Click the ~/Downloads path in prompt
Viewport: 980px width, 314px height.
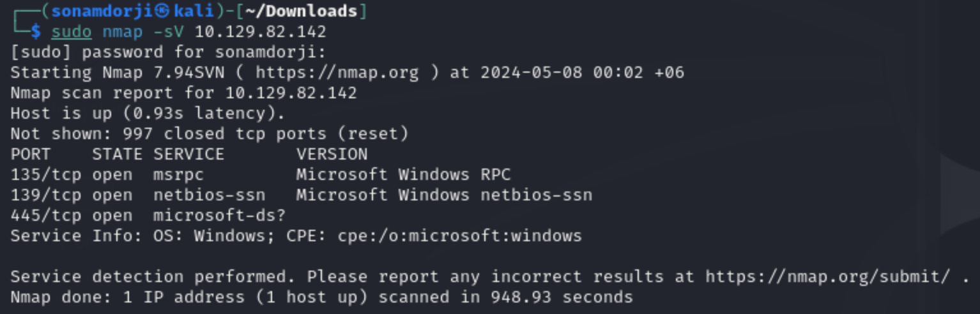312,11
